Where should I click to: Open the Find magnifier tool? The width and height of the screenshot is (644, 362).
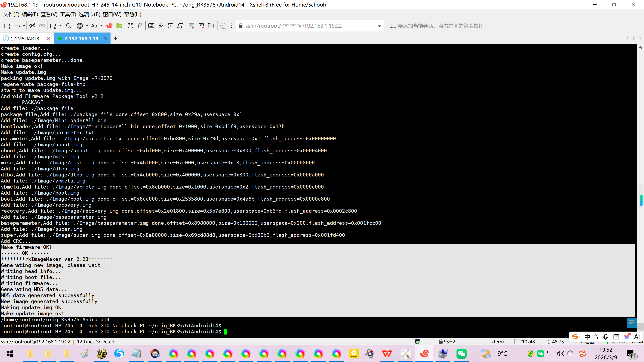pos(68,26)
